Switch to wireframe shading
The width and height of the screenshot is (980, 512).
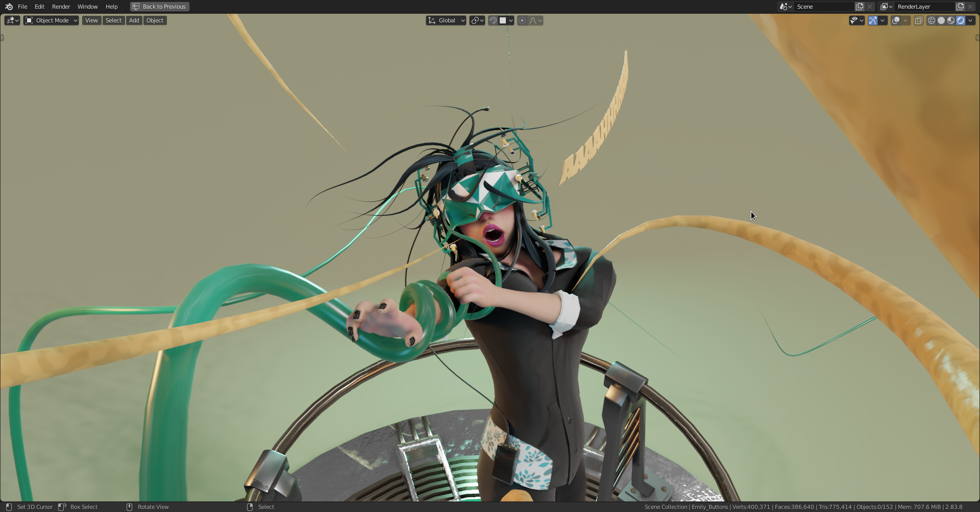tap(932, 20)
